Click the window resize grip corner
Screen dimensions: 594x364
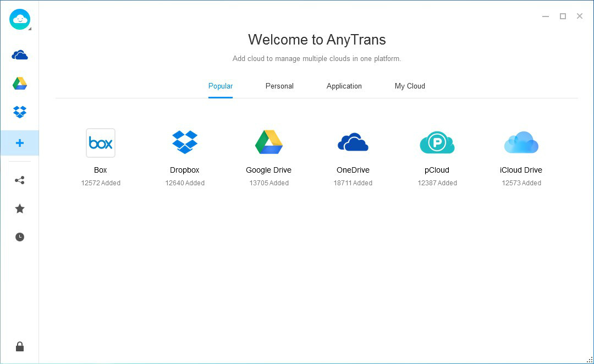(x=590, y=360)
